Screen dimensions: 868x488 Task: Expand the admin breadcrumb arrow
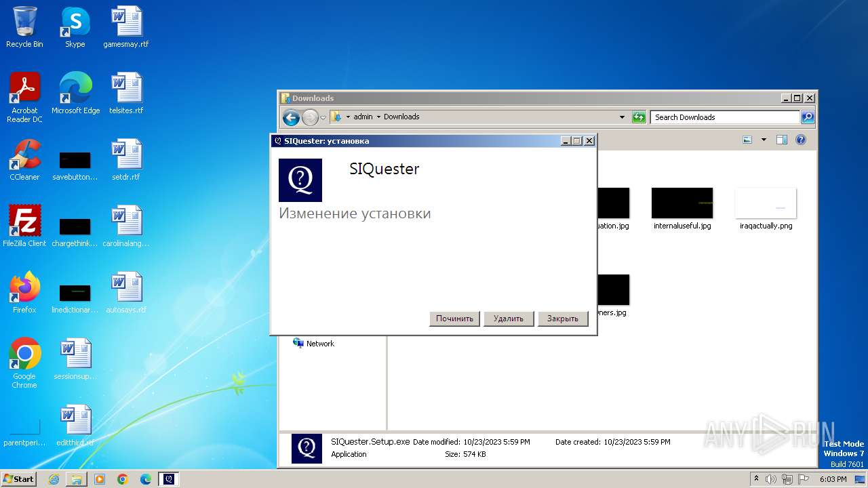point(378,117)
